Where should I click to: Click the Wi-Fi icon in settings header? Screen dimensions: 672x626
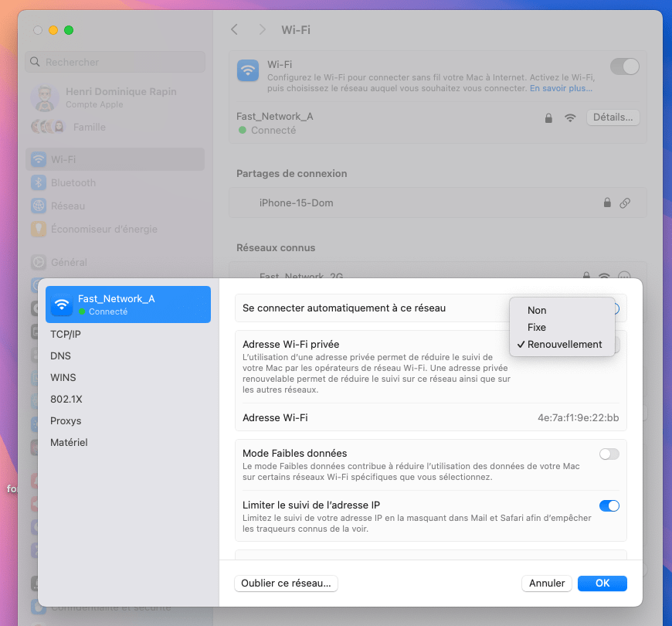pos(248,70)
